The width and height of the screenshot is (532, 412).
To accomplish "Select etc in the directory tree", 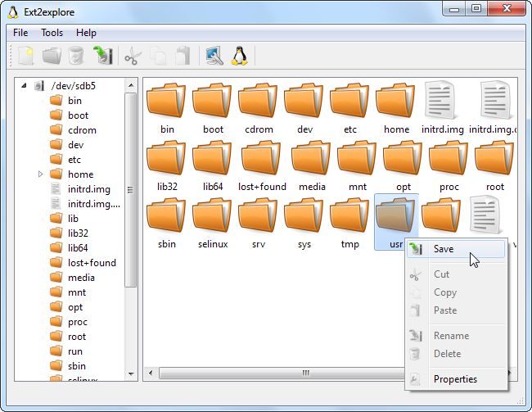I will point(74,160).
